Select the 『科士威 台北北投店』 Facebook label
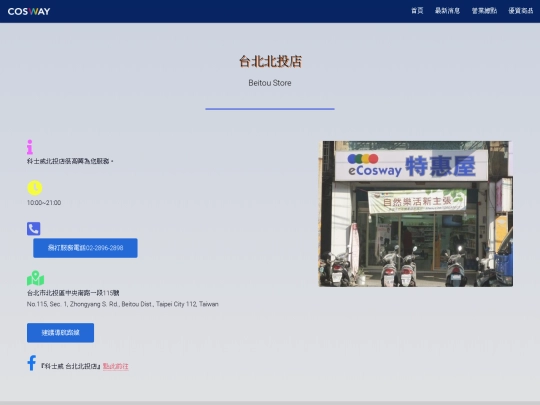 [x=71, y=366]
